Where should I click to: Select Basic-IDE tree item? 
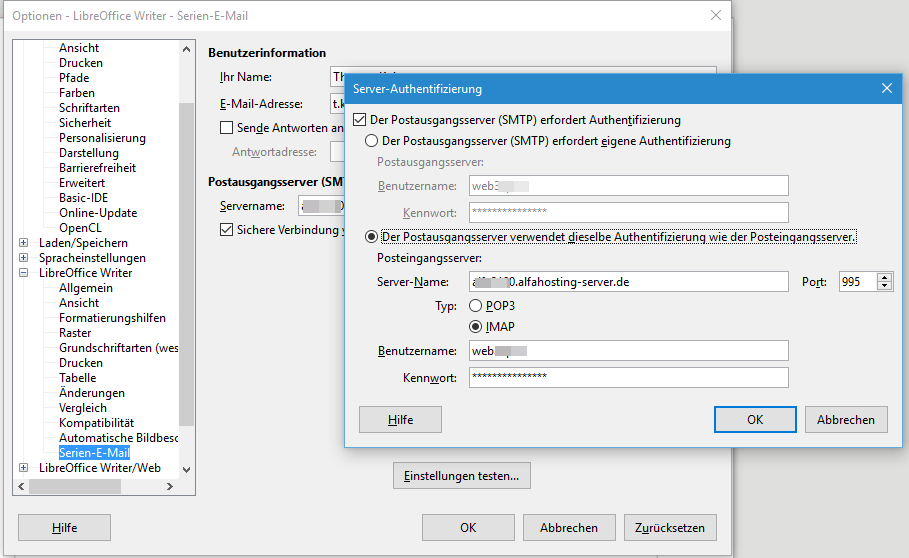[83, 198]
